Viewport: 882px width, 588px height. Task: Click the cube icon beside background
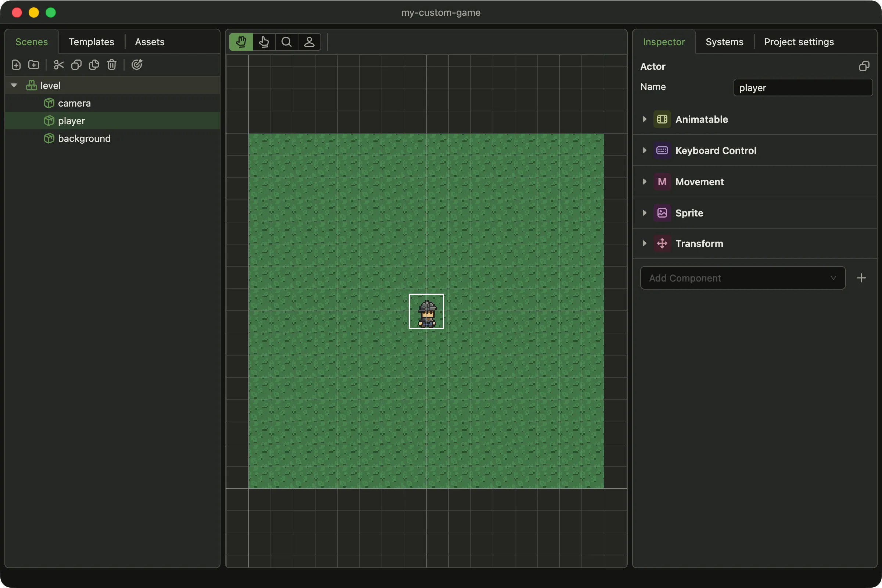(x=49, y=139)
